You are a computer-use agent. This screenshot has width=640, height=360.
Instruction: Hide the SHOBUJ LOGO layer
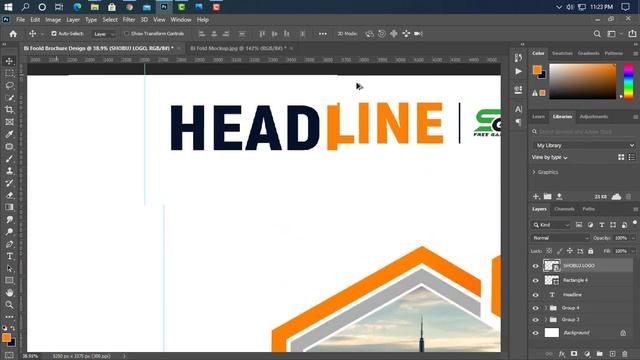coord(536,266)
